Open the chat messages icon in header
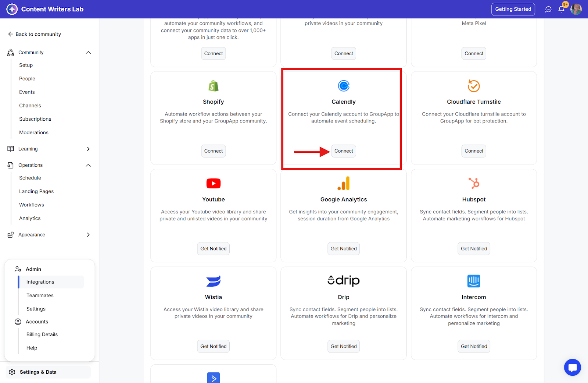The height and width of the screenshot is (383, 588). coord(548,9)
